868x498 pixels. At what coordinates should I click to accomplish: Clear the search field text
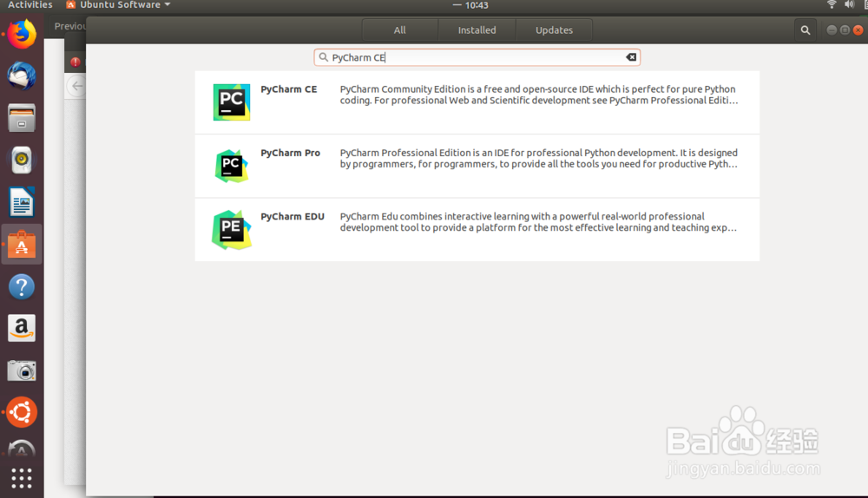click(x=631, y=57)
